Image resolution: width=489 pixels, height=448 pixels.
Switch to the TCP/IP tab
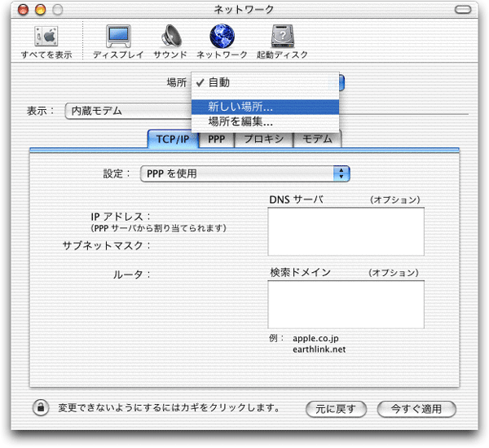[x=172, y=138]
